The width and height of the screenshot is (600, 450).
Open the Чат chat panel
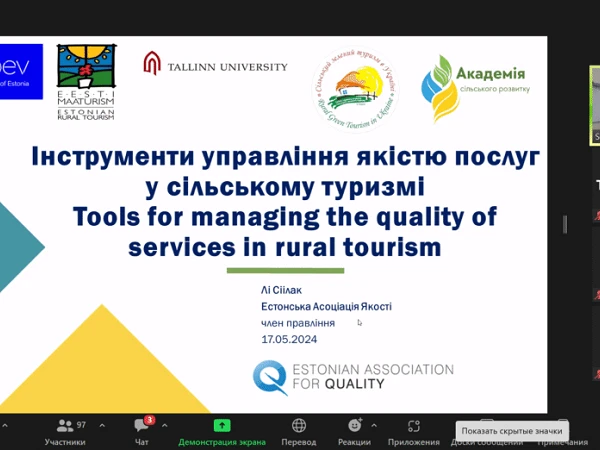140,426
